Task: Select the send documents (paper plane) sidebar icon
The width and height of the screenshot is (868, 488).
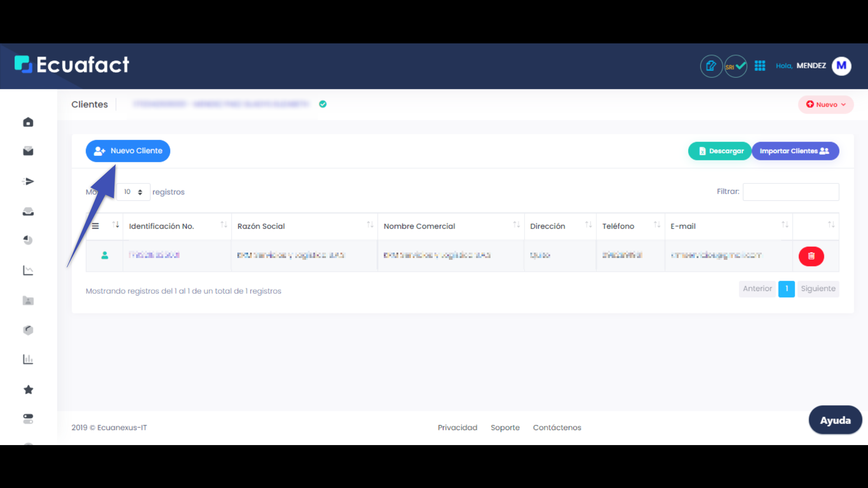Action: coord(28,181)
